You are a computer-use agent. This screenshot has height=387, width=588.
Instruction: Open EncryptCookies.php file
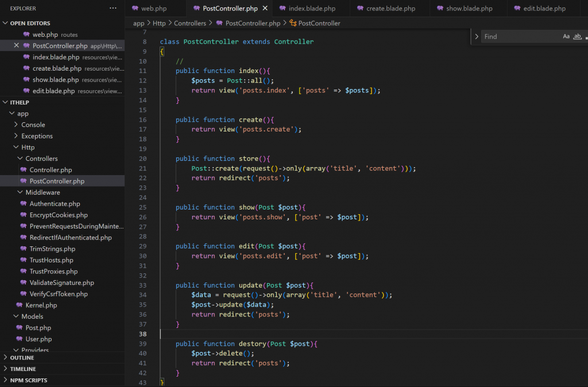coord(62,215)
